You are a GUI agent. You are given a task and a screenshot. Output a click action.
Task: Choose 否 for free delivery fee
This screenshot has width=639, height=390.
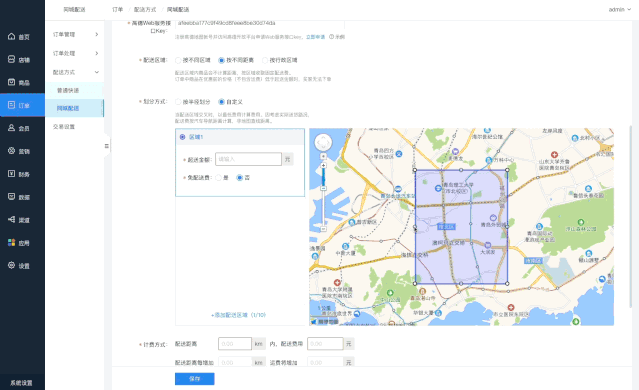240,178
